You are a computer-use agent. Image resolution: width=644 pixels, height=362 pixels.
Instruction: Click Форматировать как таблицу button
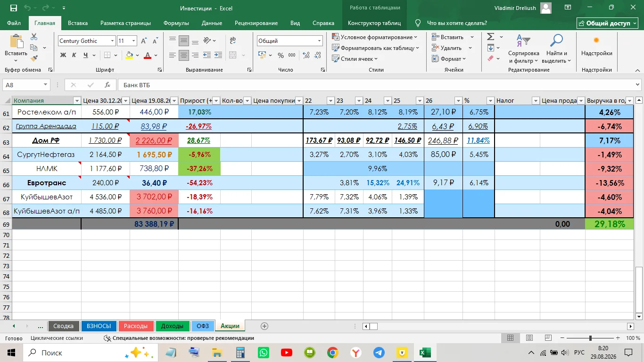(375, 48)
